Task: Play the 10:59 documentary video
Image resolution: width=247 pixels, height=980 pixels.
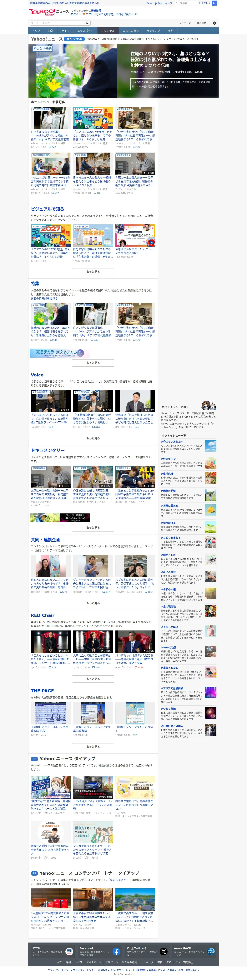Action: coord(93,477)
